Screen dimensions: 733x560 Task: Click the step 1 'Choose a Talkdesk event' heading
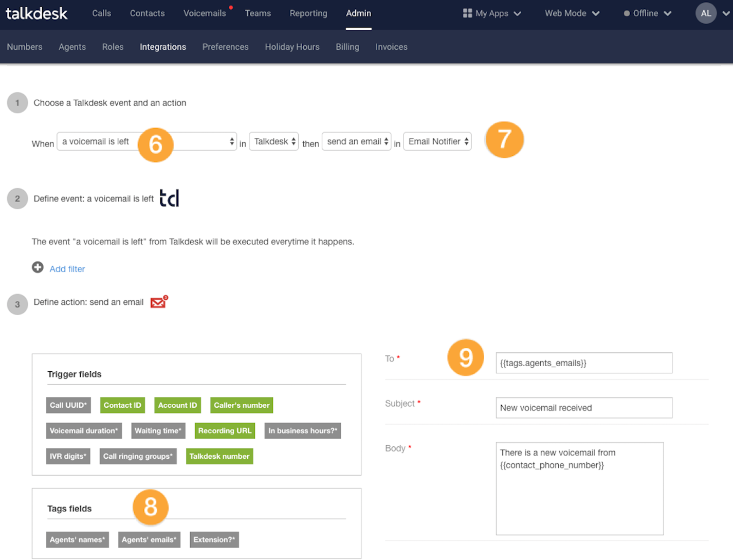(x=110, y=103)
